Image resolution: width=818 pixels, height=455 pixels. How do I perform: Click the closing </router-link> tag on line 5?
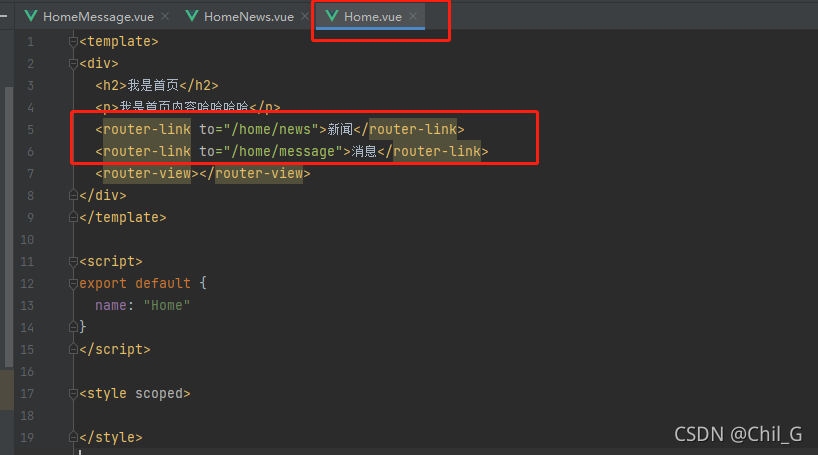coord(409,129)
